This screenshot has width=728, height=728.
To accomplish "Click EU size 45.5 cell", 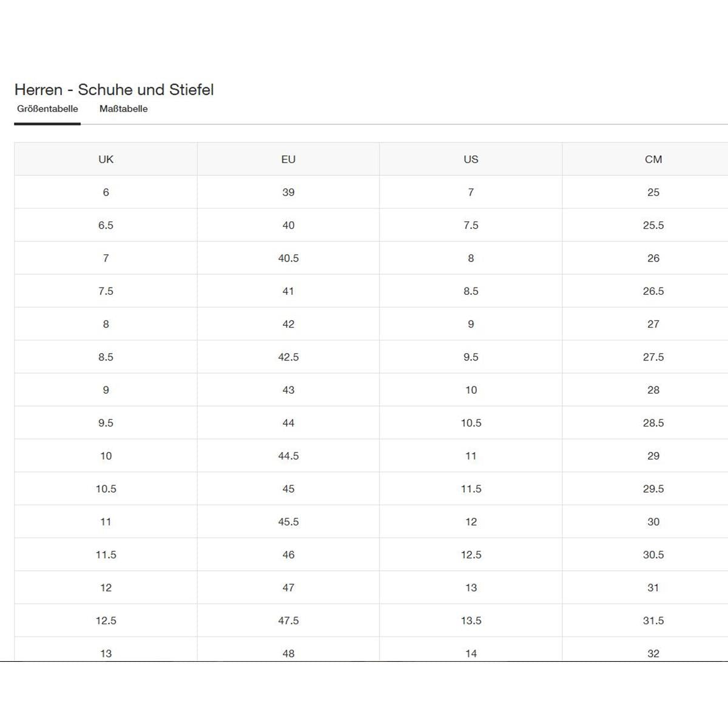I will [x=288, y=522].
